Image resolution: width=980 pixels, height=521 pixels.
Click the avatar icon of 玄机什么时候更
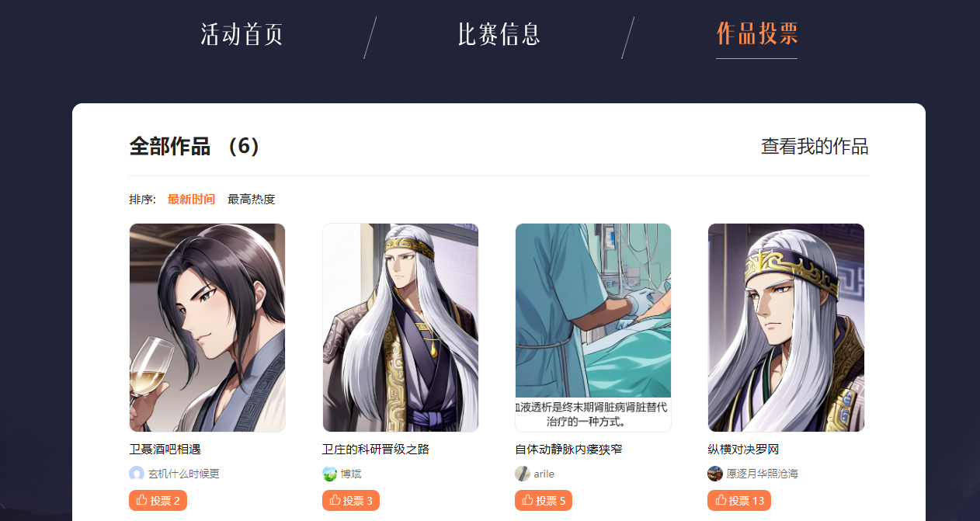(x=137, y=474)
